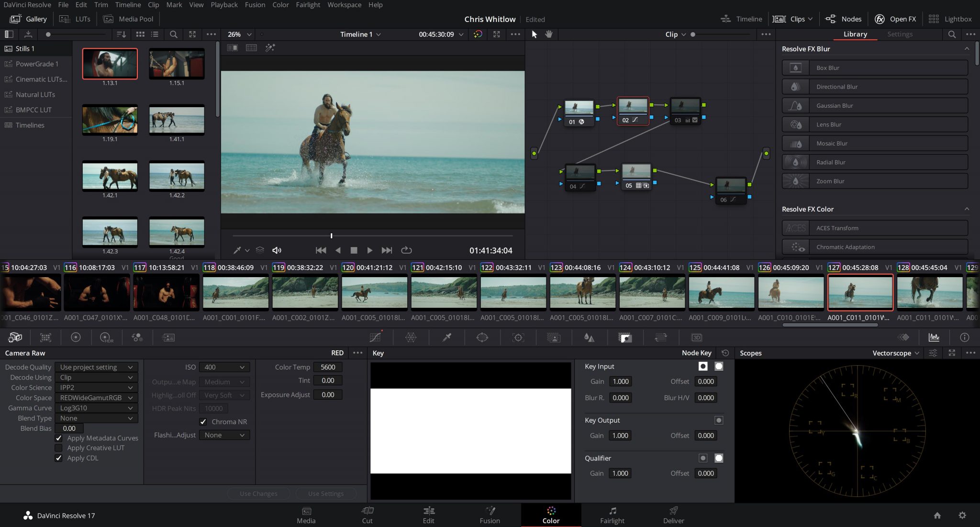
Task: Open the Nodes panel
Action: pyautogui.click(x=844, y=19)
